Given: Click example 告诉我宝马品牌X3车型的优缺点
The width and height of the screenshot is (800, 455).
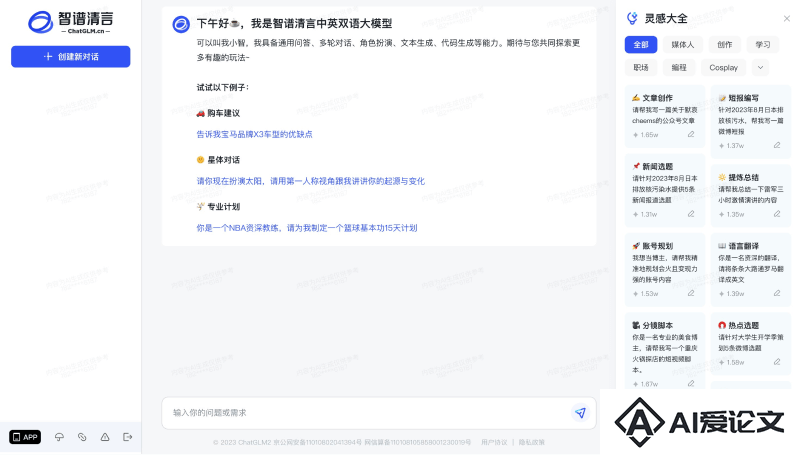Looking at the screenshot, I should [255, 134].
